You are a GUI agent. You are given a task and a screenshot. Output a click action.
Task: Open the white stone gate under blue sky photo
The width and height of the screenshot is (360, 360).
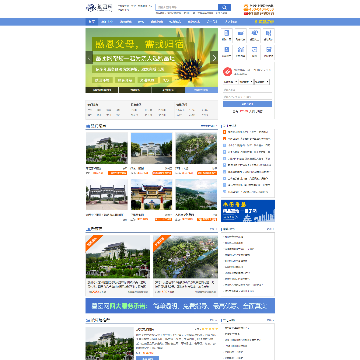click(152, 148)
